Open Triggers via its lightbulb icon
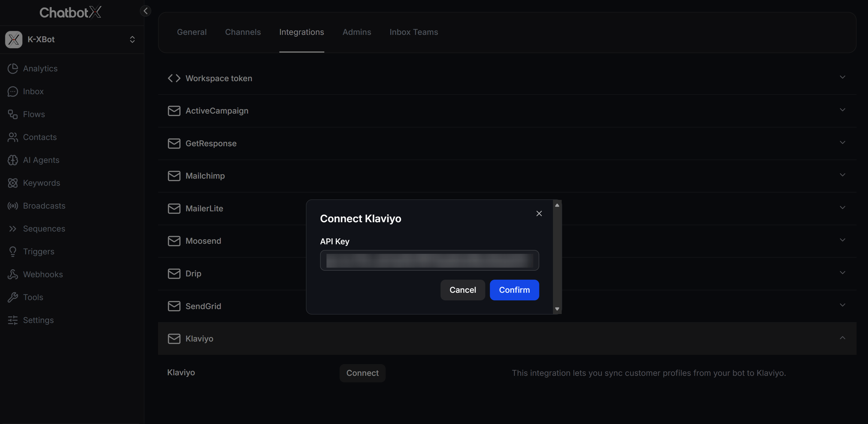This screenshot has width=868, height=424. point(13,252)
